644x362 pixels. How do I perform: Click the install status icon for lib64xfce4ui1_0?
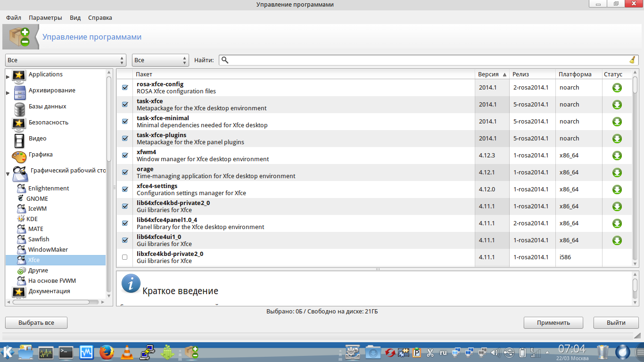point(617,240)
